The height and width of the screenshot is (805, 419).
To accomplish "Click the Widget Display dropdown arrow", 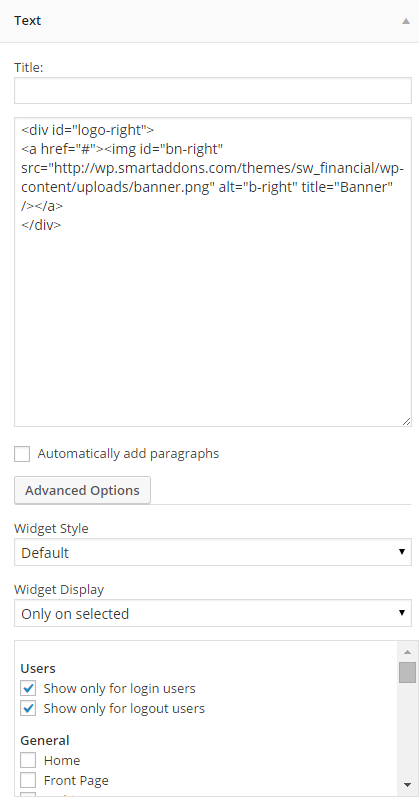I will 402,612.
